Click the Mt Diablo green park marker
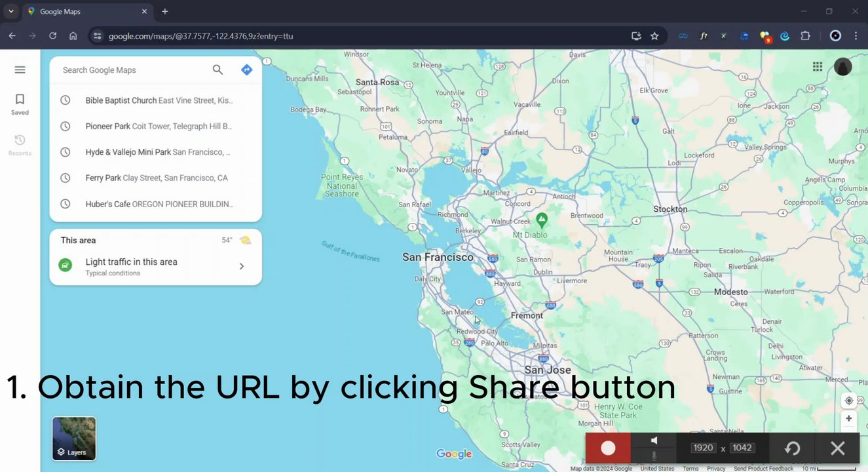The height and width of the screenshot is (472, 868). point(542,220)
